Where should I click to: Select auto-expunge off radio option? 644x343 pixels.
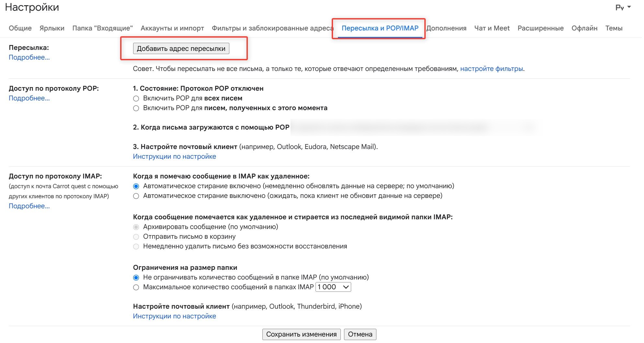point(136,196)
